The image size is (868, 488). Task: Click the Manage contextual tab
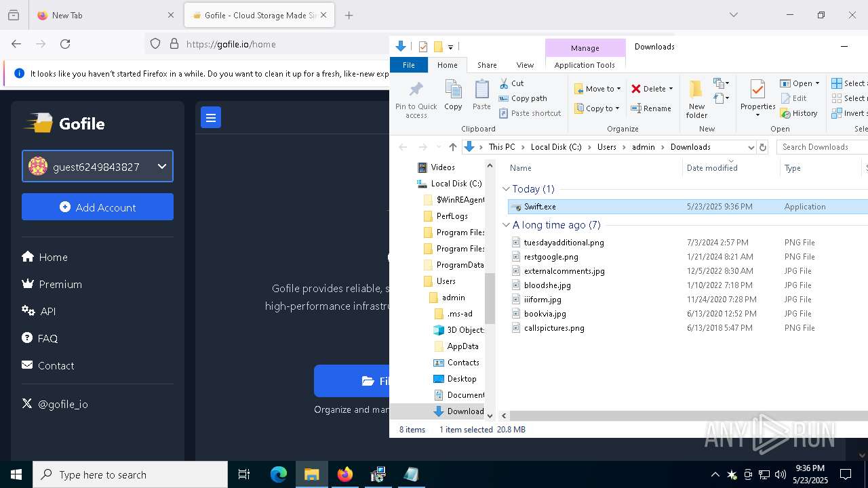pyautogui.click(x=585, y=48)
